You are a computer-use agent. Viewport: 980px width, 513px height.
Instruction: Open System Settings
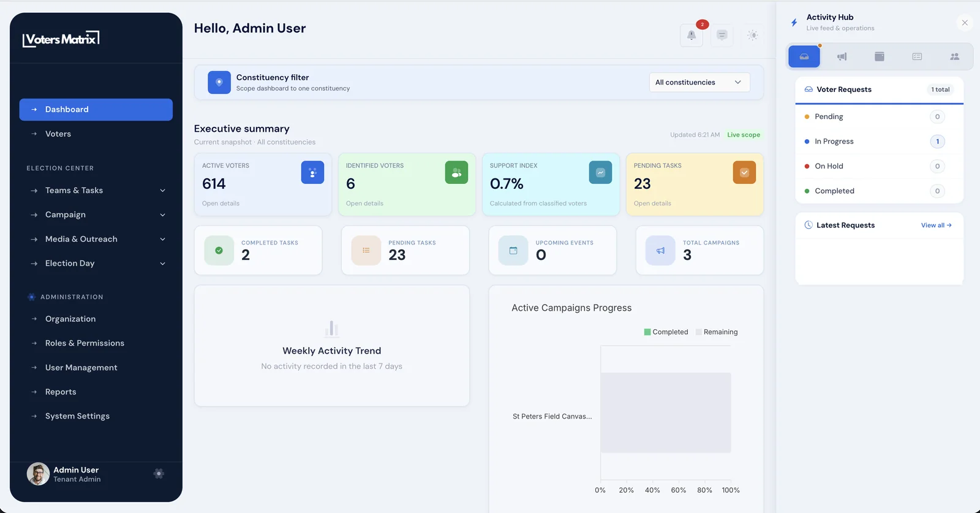pos(96,416)
